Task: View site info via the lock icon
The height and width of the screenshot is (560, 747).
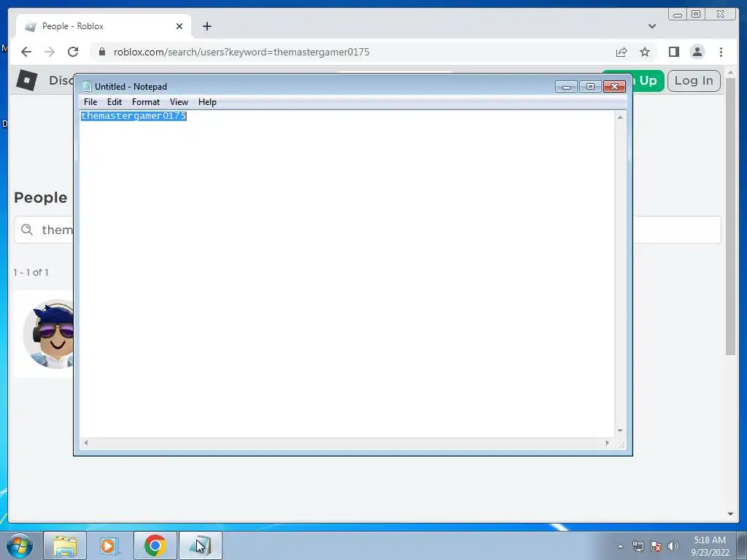Action: [102, 52]
